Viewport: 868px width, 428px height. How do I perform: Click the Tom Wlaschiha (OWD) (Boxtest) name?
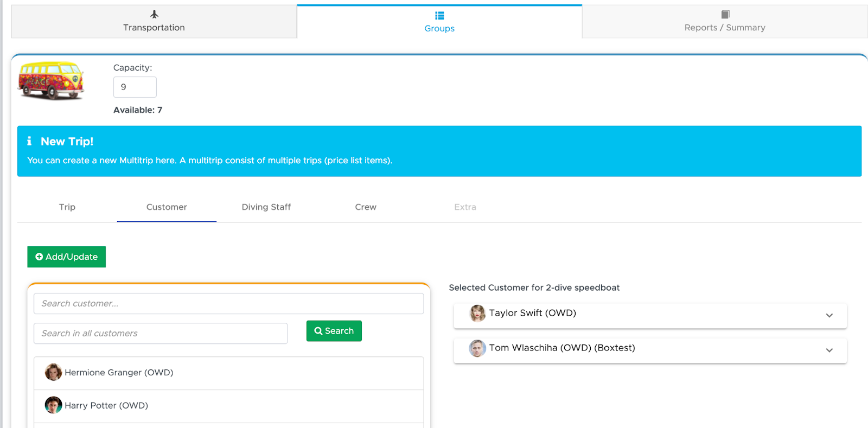[562, 348]
